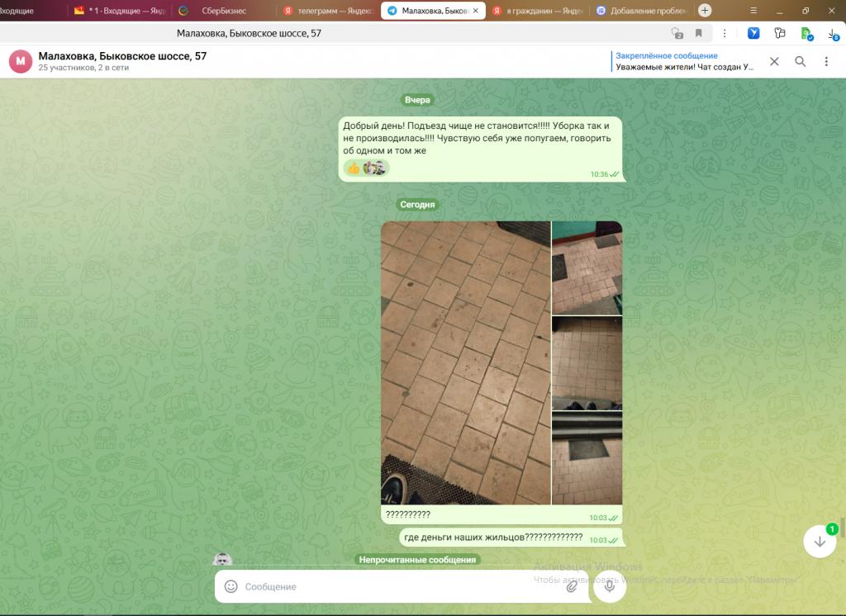Open new browser tab with plus button
This screenshot has width=846, height=616.
click(x=705, y=11)
